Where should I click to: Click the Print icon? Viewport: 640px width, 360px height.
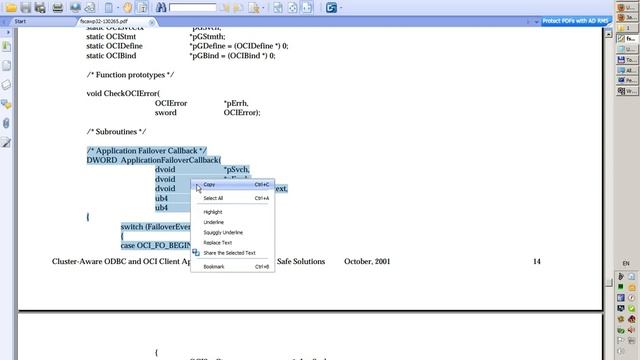(x=58, y=7)
